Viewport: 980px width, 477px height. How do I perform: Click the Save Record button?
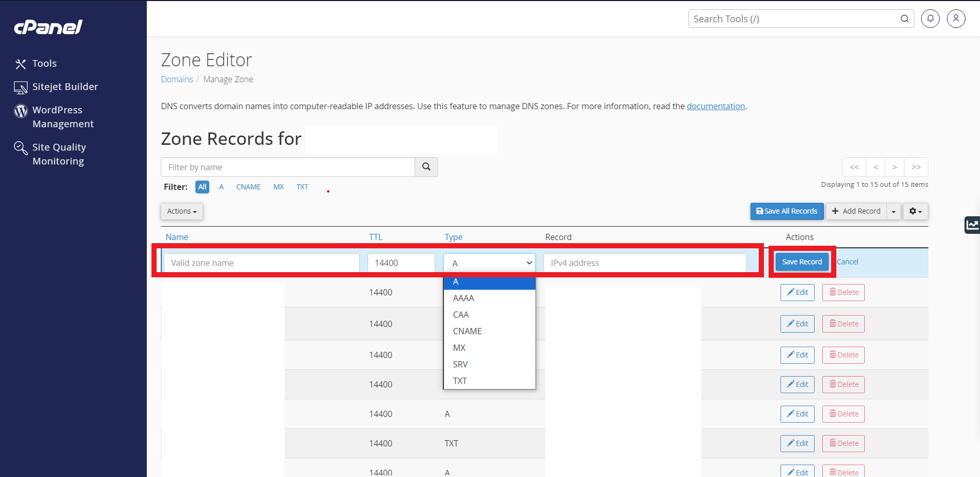click(x=802, y=262)
